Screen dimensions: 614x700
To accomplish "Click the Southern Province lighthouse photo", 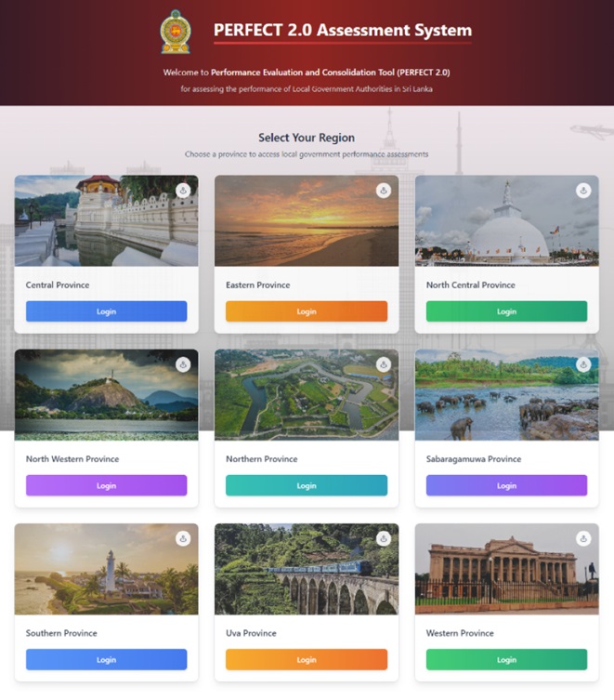I will coord(106,569).
